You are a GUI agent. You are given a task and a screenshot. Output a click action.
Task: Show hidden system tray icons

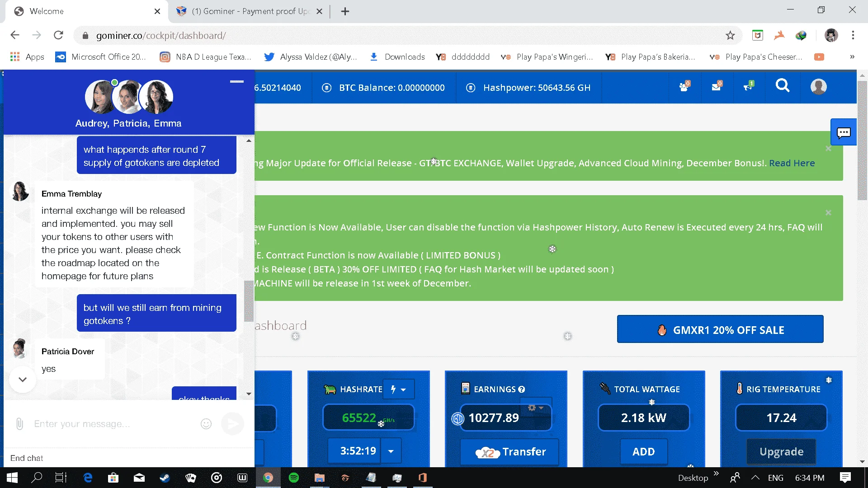[755, 478]
